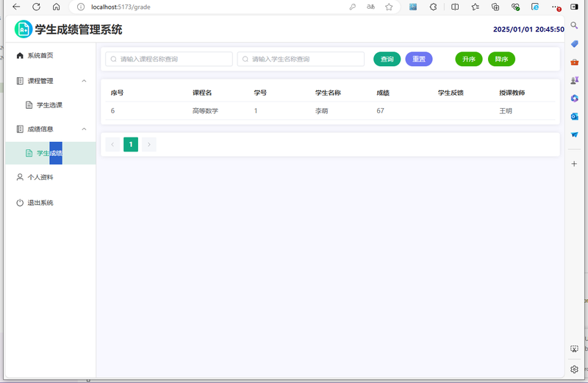Viewport: 588px width, 383px height.
Task: Open sidebar search magnifier icon
Action: 574,26
